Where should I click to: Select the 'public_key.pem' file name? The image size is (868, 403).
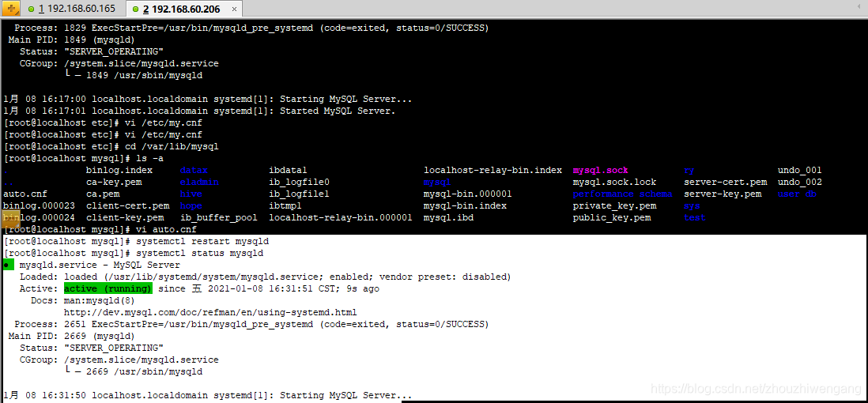coord(612,217)
